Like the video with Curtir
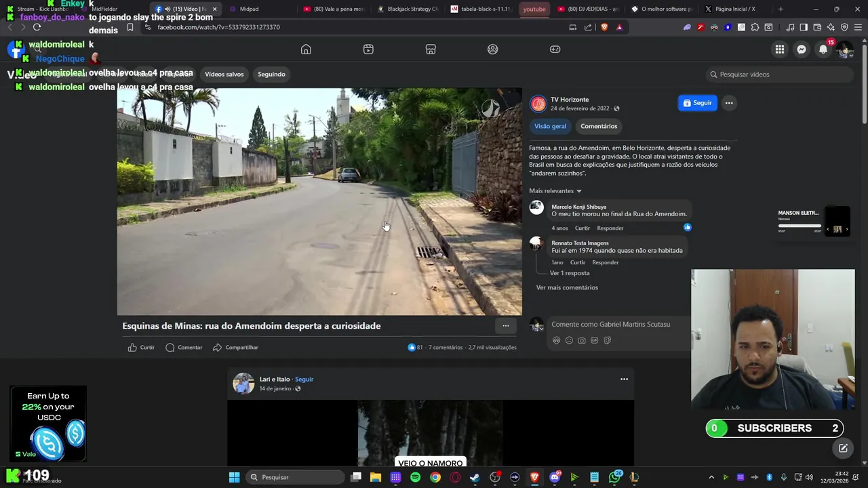The image size is (868, 488). 141,347
